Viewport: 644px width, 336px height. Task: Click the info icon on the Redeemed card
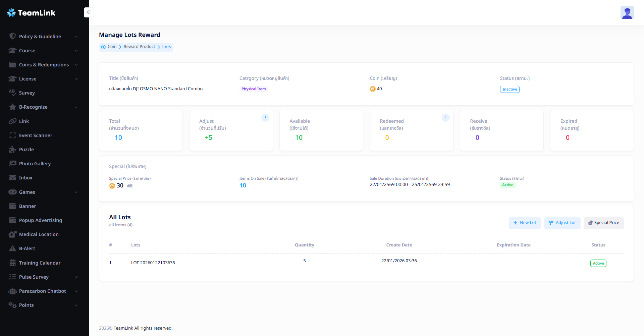pyautogui.click(x=445, y=118)
